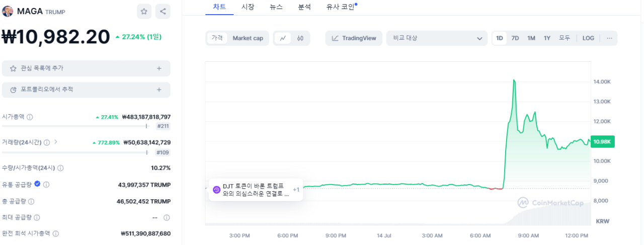Screen dimensions: 644x245
Task: Click the share icon beside MAGA
Action: (163, 12)
